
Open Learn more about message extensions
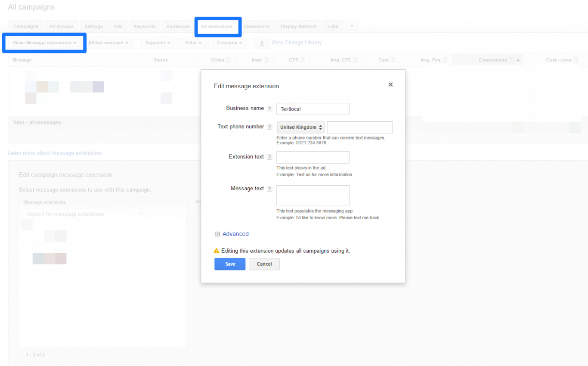click(55, 153)
